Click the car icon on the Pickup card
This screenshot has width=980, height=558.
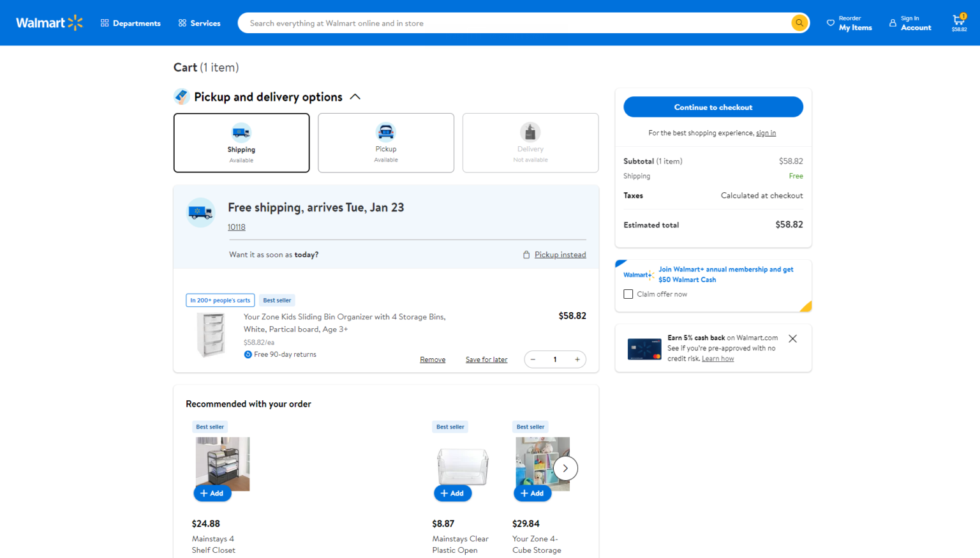(385, 133)
